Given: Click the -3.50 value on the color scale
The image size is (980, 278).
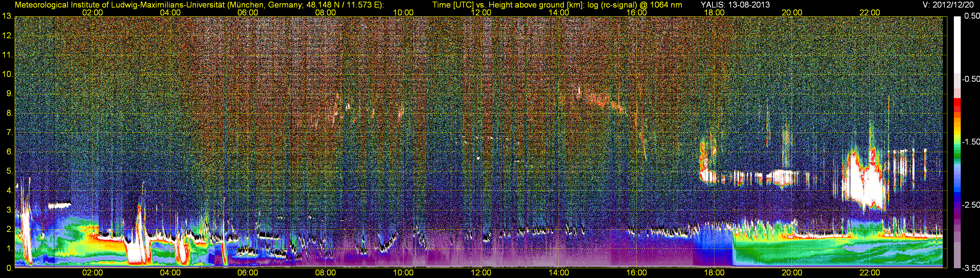Looking at the screenshot, I should (x=971, y=268).
